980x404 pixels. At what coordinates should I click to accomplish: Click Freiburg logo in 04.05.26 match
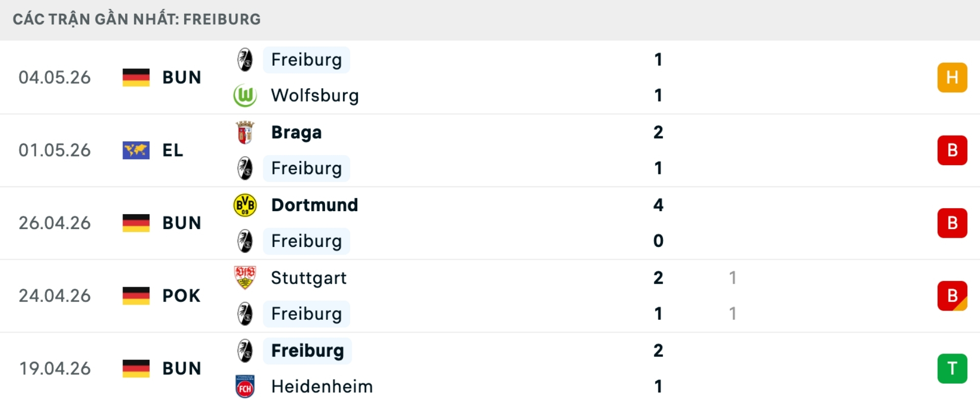click(x=245, y=60)
